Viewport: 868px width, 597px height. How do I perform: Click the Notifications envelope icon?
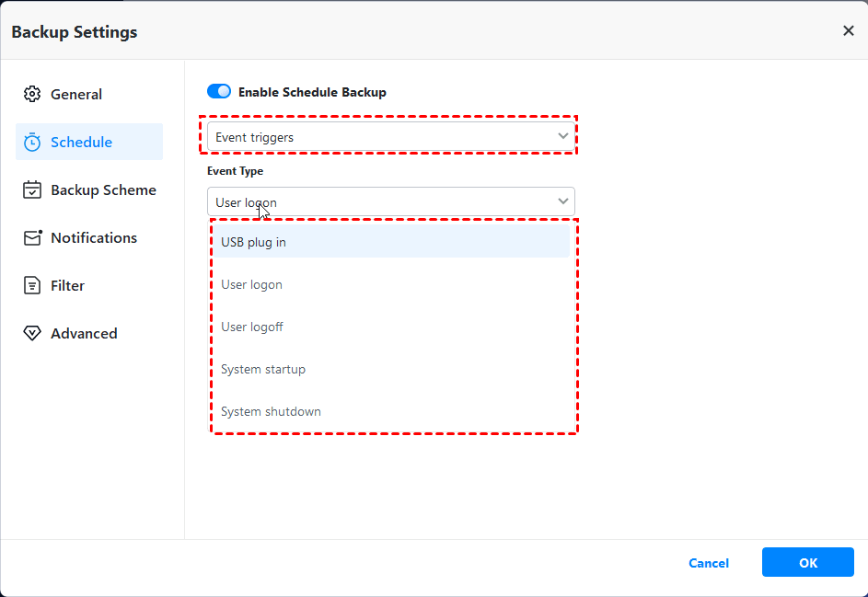(x=32, y=237)
